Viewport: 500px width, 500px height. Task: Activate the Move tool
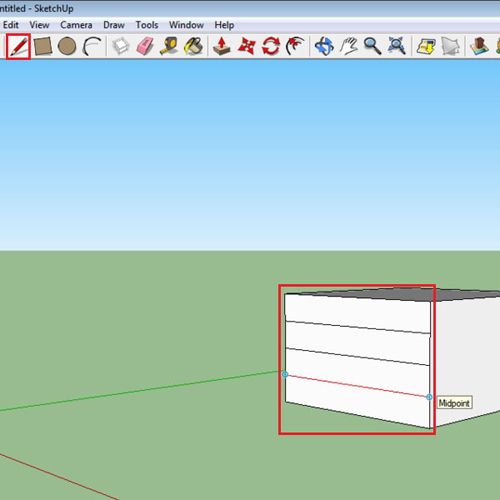coord(247,46)
